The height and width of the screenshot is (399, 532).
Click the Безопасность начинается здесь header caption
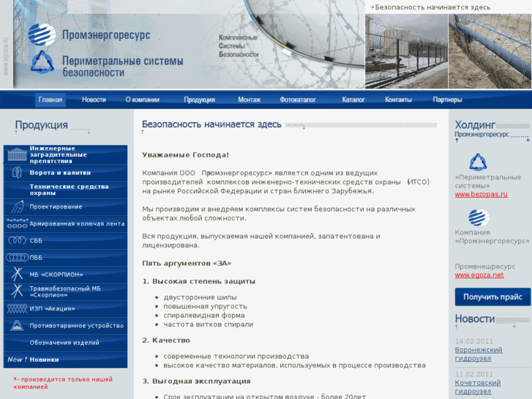(432, 7)
